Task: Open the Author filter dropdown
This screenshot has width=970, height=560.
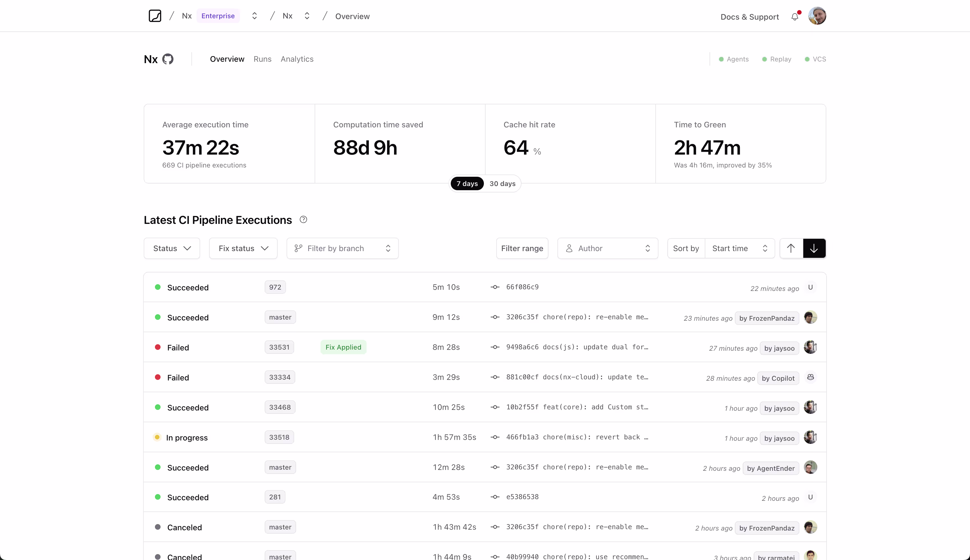Action: tap(608, 248)
